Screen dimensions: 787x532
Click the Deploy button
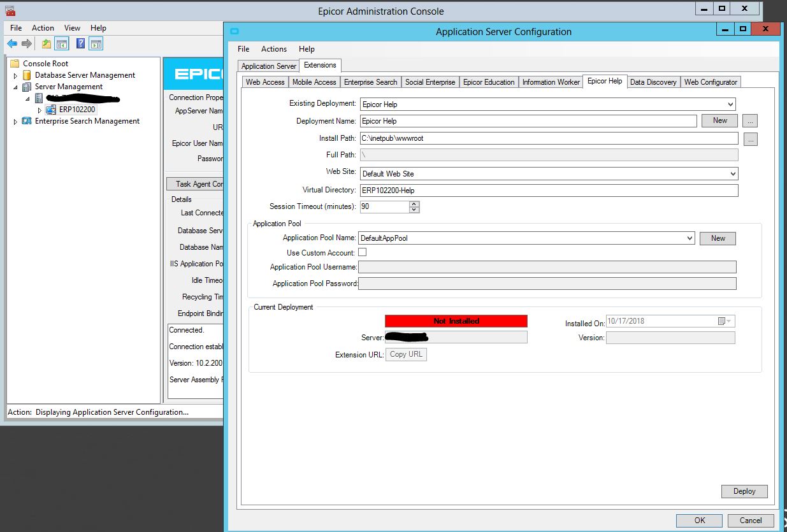click(x=744, y=491)
